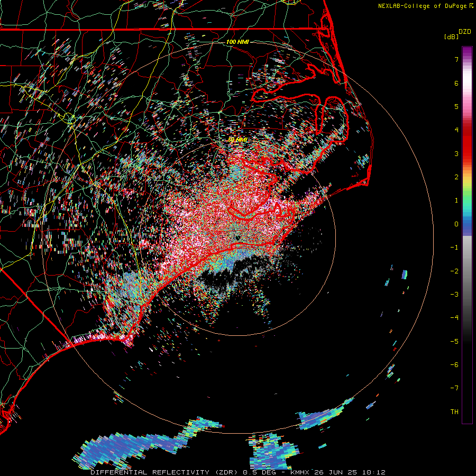
Task: Select the 4 value on color scale
Action: pyautogui.click(x=456, y=130)
